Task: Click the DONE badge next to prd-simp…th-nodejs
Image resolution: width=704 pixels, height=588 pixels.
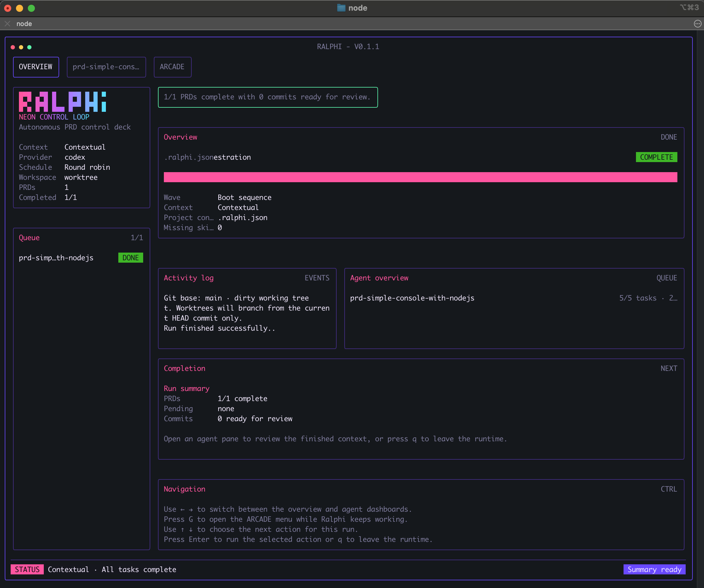Action: [130, 257]
